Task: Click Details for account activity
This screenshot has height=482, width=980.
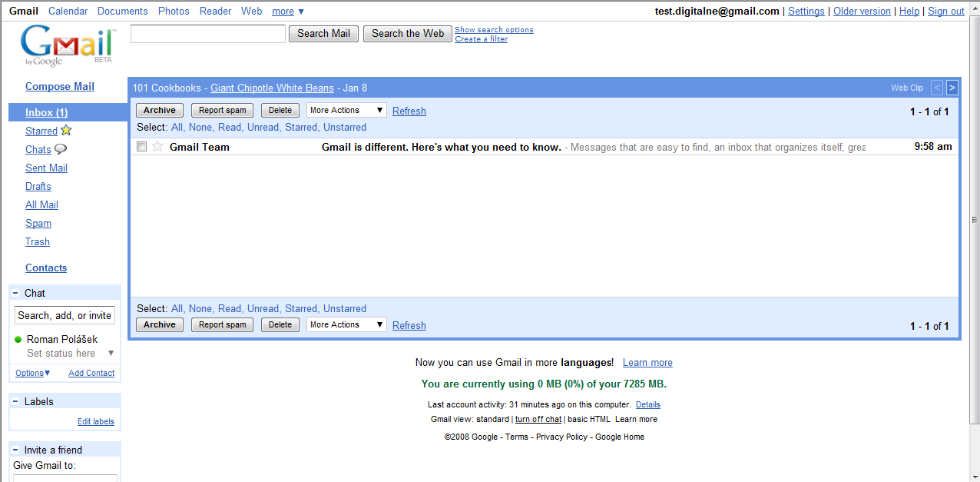Action: 647,404
